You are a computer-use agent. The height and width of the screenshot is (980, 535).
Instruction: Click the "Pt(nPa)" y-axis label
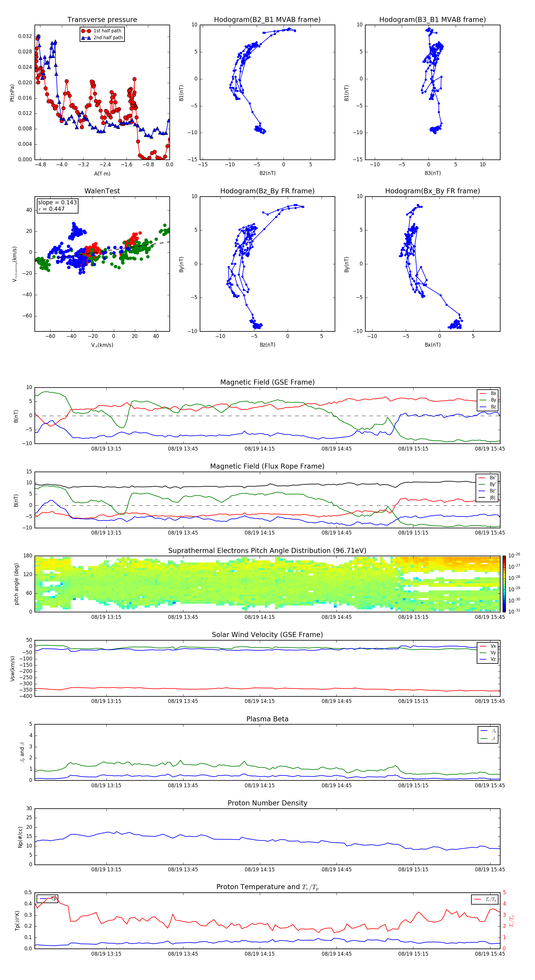(x=12, y=93)
